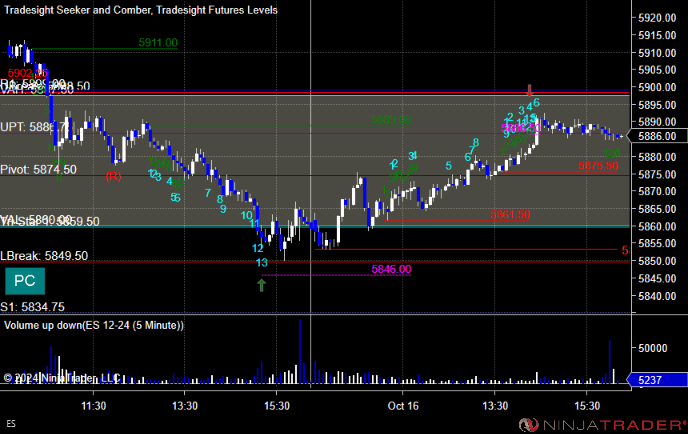Image resolution: width=688 pixels, height=434 pixels.
Task: Click the green up arrow signal marker
Action: click(262, 285)
